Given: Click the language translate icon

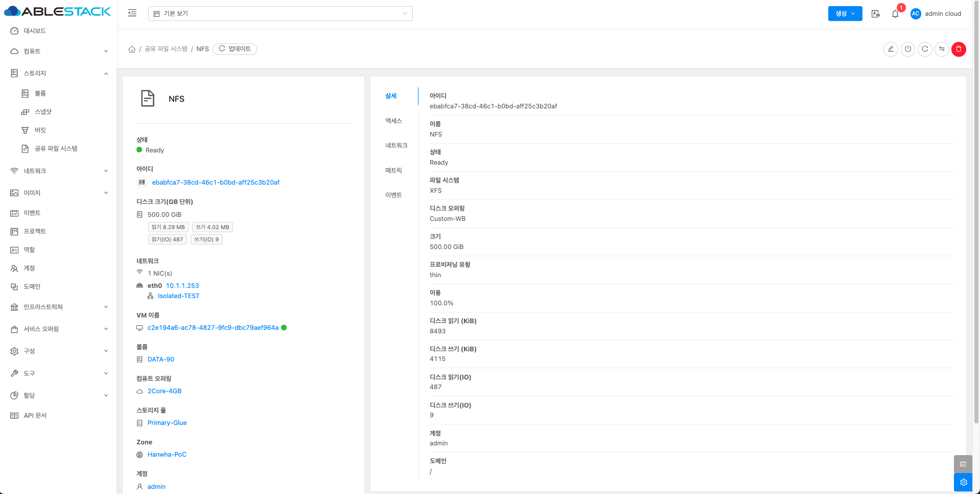Looking at the screenshot, I should click(x=876, y=14).
